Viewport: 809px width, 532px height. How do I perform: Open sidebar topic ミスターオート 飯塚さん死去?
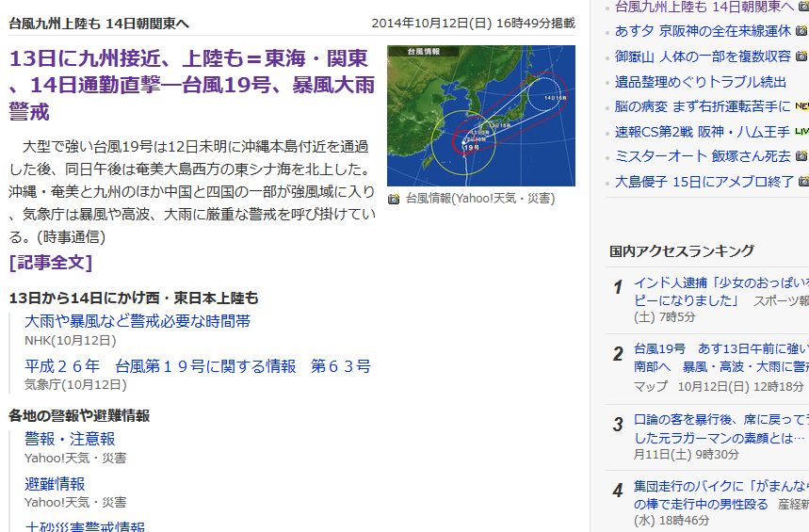(x=703, y=156)
